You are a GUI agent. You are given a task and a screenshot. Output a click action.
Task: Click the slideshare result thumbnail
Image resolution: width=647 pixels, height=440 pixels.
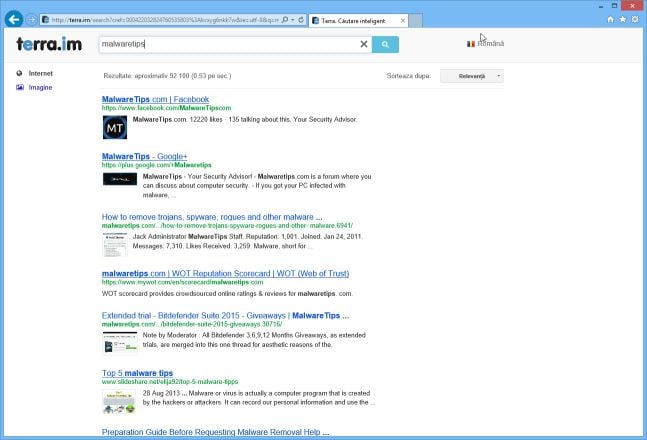coord(119,402)
